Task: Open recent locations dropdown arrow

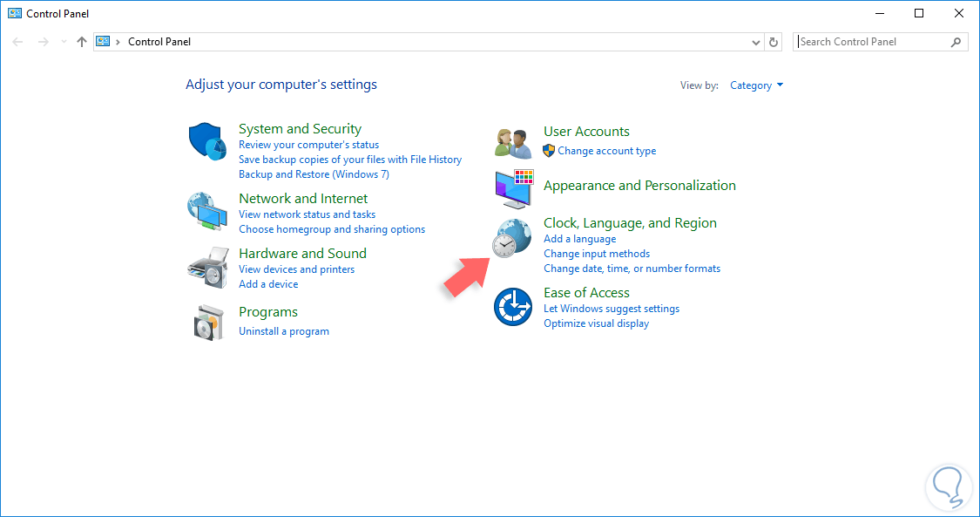Action: (64, 42)
